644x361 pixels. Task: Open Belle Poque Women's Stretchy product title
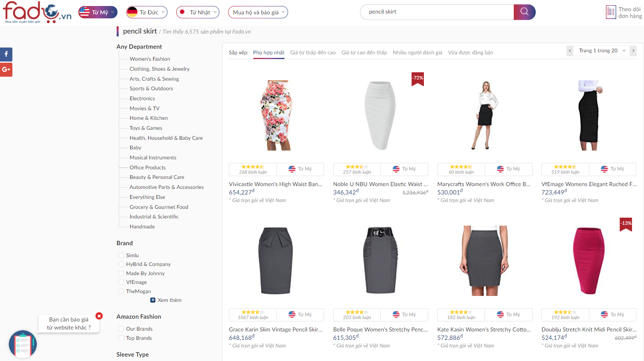point(380,329)
